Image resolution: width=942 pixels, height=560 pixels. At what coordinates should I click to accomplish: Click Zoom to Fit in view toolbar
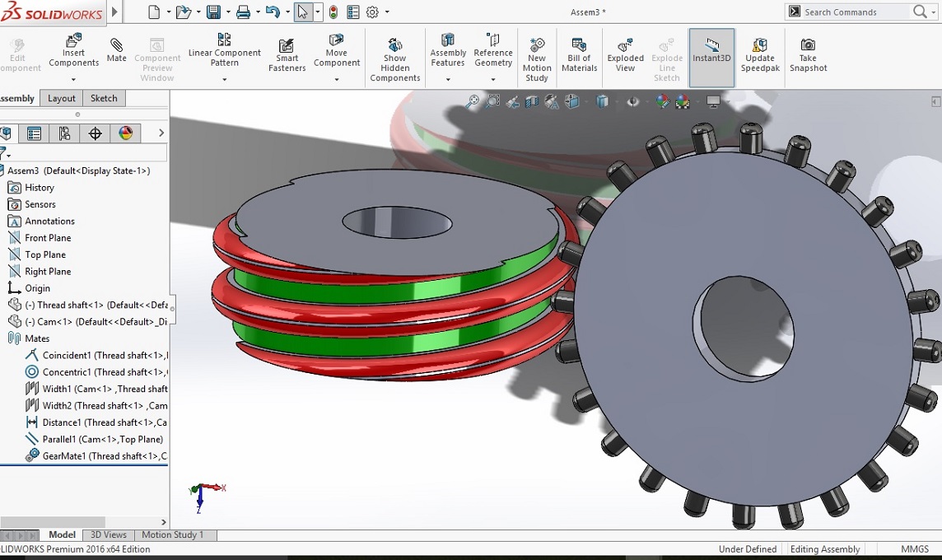pyautogui.click(x=472, y=102)
